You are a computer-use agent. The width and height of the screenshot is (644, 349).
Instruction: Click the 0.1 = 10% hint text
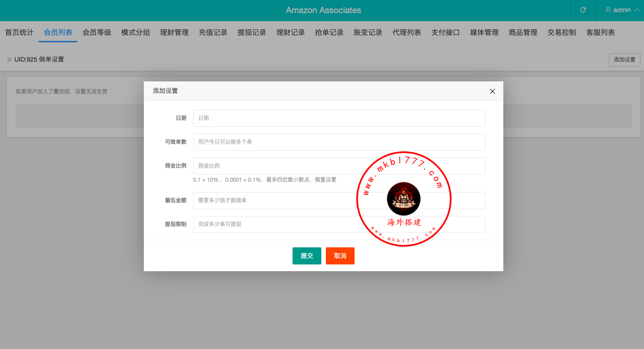[x=265, y=179]
